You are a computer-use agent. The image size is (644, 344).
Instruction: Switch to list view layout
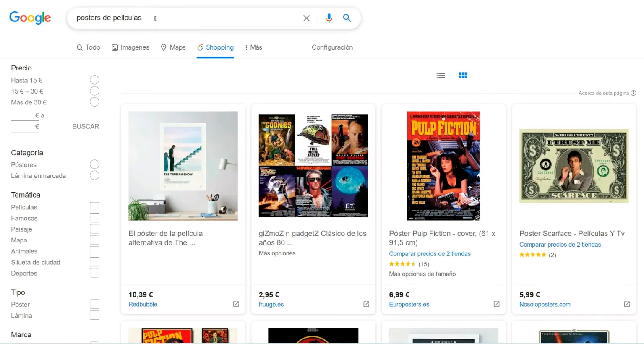point(441,76)
